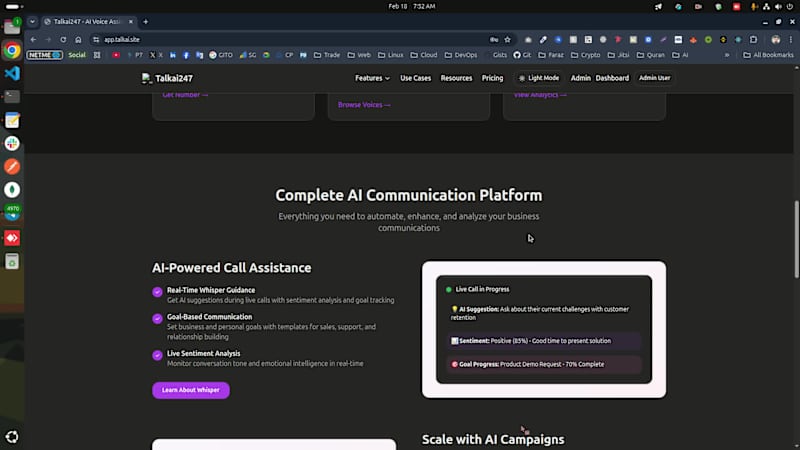Viewport: 800px width, 450px height.
Task: Open the Trade bookmarks folder
Action: point(327,55)
